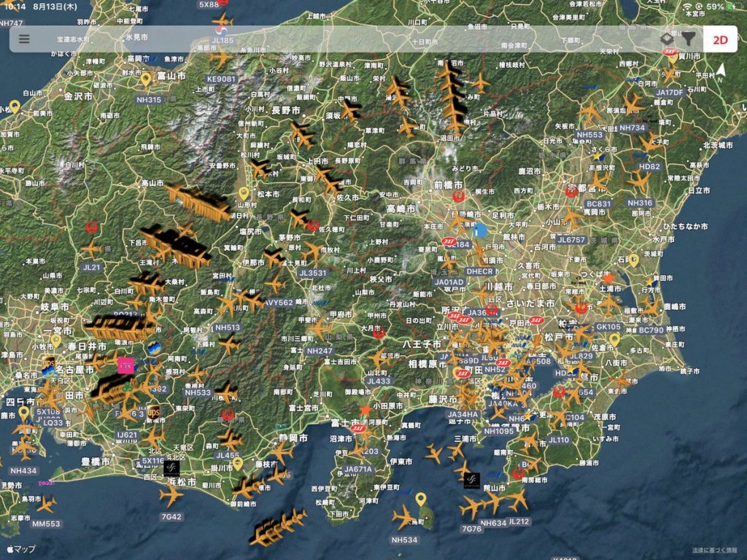Tap the blue current location dot
This screenshot has width=747, height=560.
479,230
